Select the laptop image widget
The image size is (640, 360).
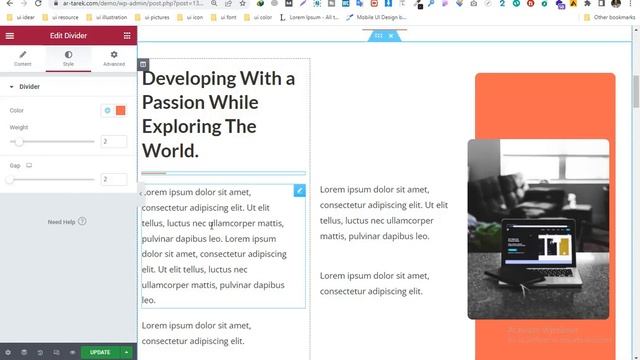[538, 229]
